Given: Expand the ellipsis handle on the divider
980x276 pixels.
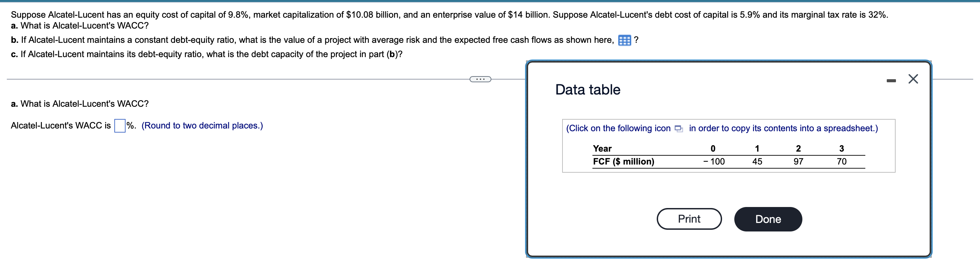Looking at the screenshot, I should pyautogui.click(x=480, y=79).
